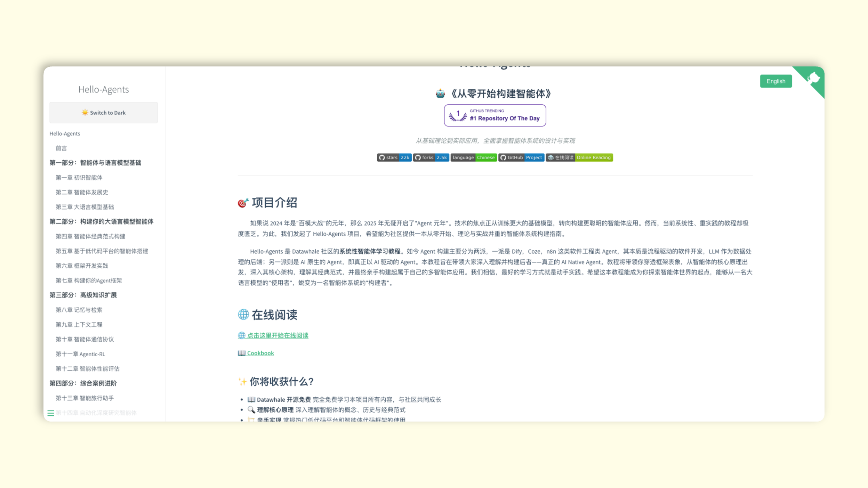Click the hamburger sidebar toggle icon
Screen dimensions: 868x488
coord(51,413)
